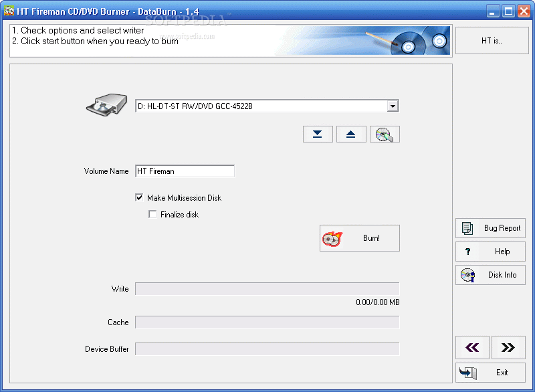The height and width of the screenshot is (392, 535).
Task: Minimize the DataBurn window
Action: point(492,11)
